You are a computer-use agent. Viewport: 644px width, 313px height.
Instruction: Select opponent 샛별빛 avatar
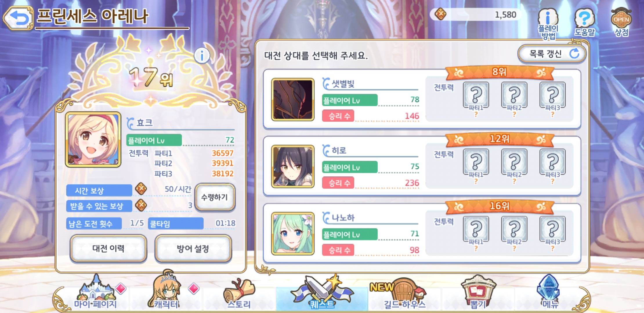click(293, 99)
